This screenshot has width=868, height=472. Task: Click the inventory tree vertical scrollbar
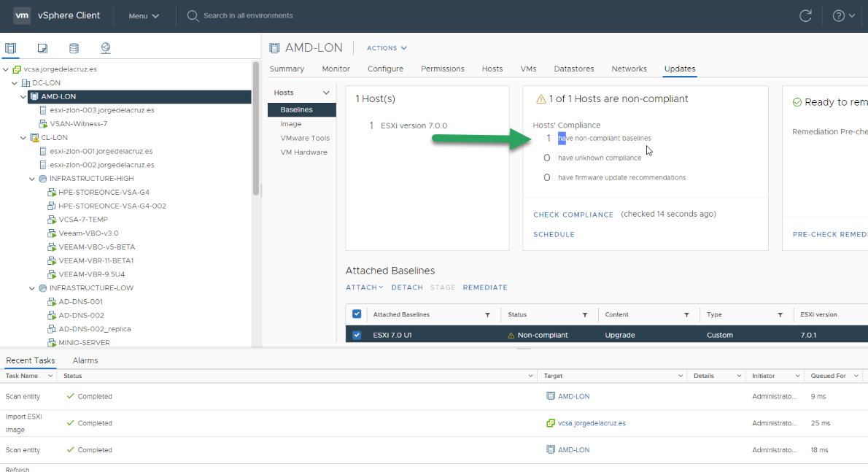point(256,128)
